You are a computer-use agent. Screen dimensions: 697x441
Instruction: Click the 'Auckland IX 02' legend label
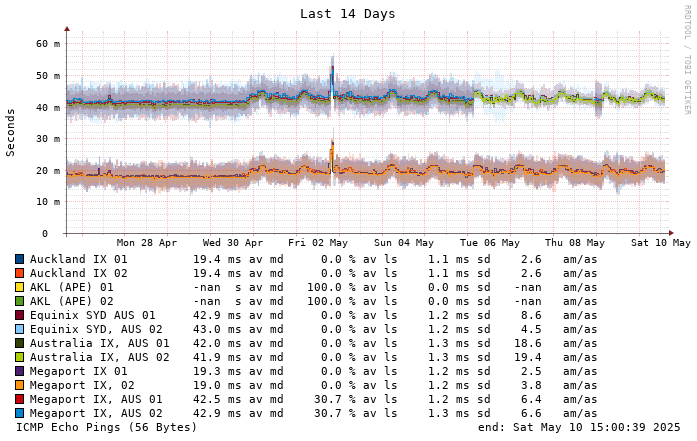(79, 273)
